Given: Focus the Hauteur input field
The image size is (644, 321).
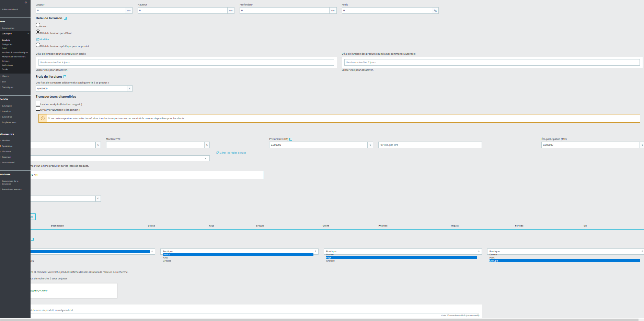Looking at the screenshot, I should [x=182, y=11].
